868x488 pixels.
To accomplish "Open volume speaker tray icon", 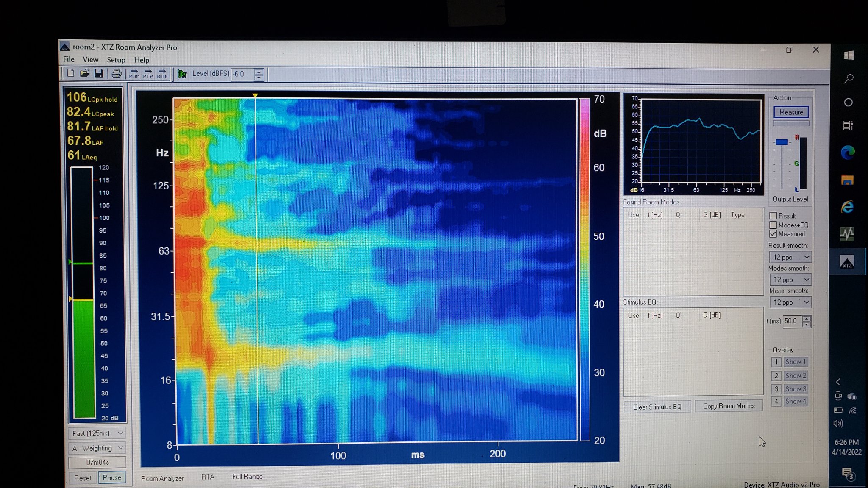I will coord(838,423).
